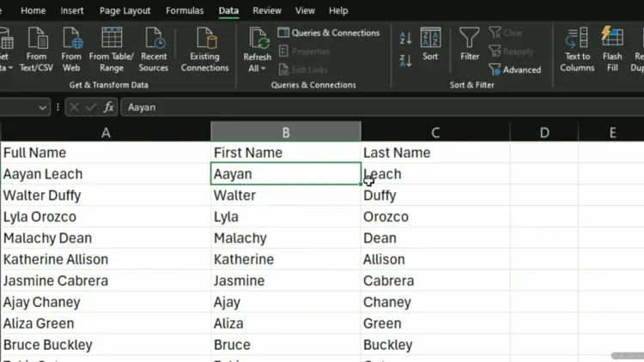Image resolution: width=644 pixels, height=362 pixels.
Task: Choose From Table/Range option
Action: point(112,50)
